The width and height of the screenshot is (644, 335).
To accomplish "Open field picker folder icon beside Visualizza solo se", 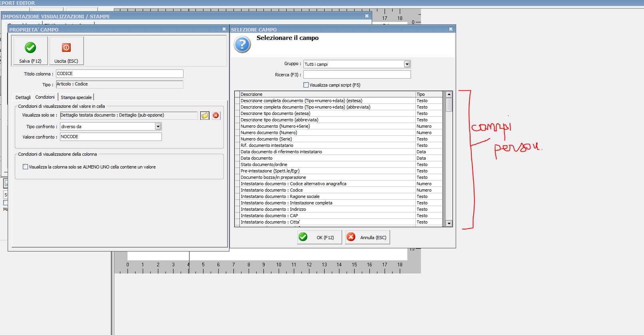I will coord(205,115).
